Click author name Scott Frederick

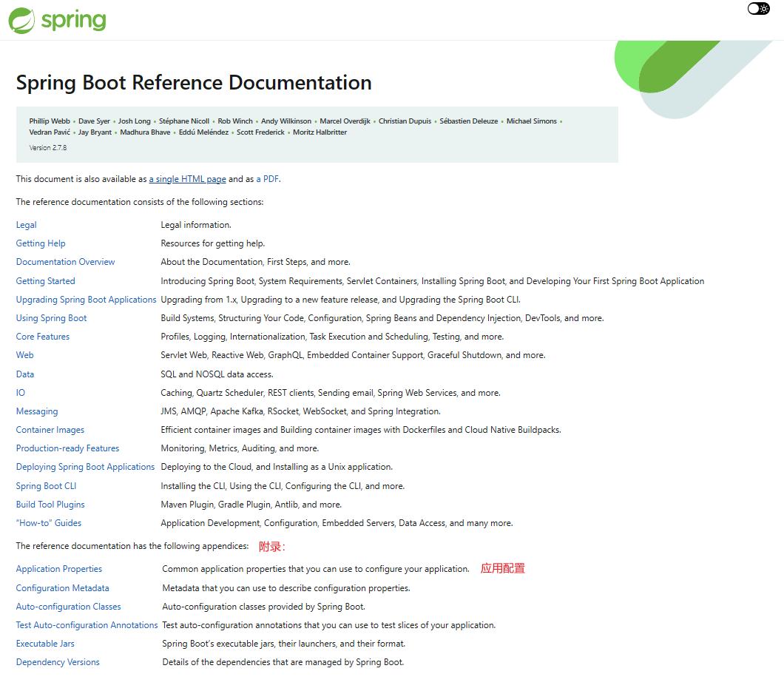click(260, 132)
